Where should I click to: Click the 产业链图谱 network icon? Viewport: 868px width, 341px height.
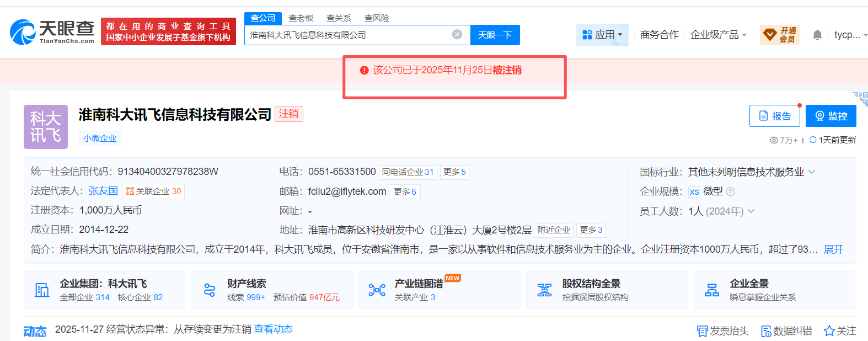377,290
